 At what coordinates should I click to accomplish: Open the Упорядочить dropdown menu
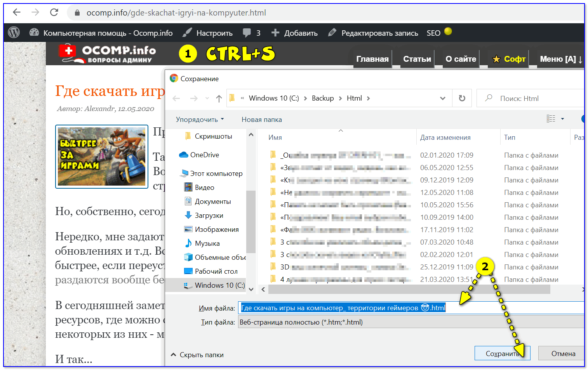tap(200, 120)
